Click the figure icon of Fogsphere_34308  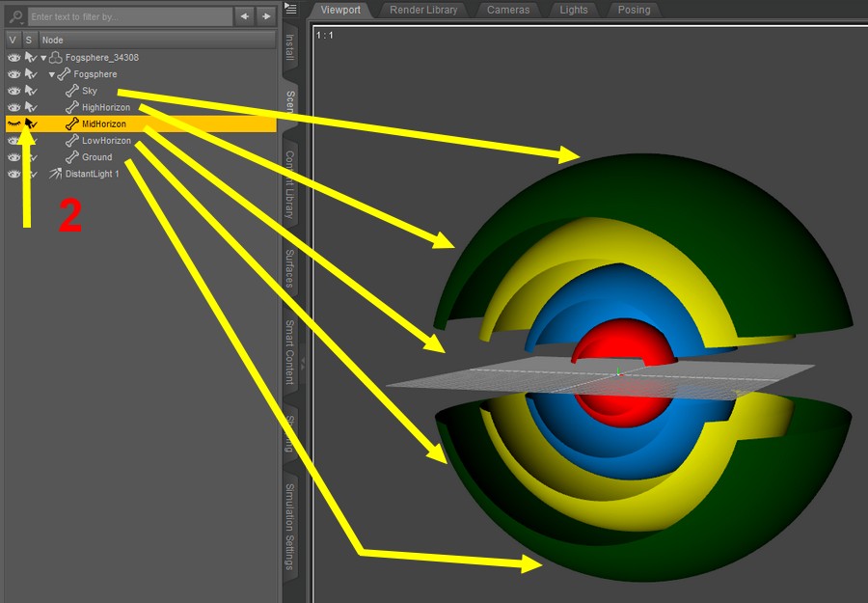point(55,57)
